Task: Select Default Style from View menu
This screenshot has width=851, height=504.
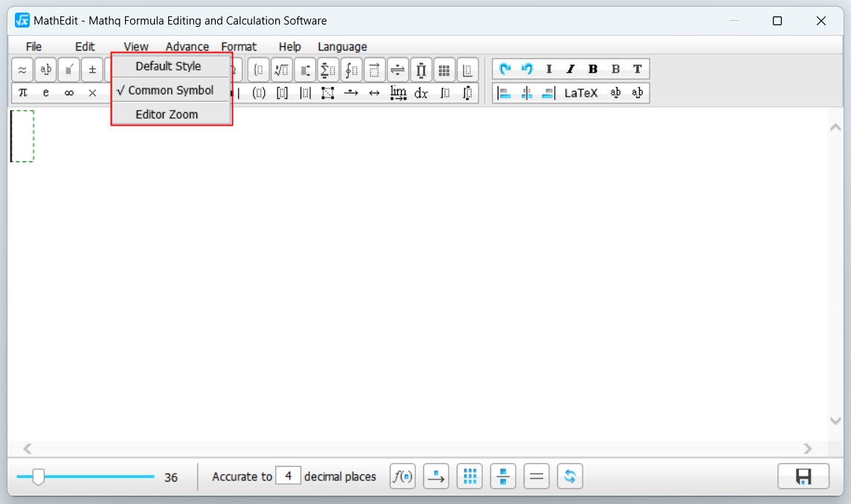Action: tap(171, 66)
